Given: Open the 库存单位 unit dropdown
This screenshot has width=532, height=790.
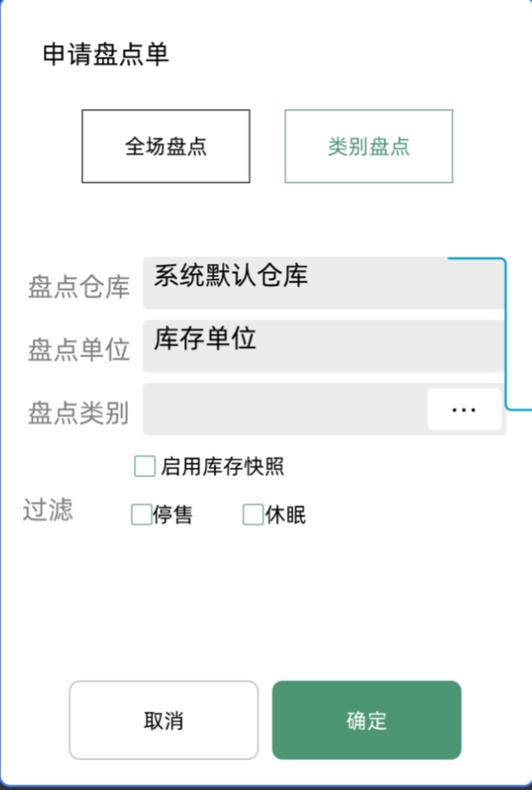Looking at the screenshot, I should [324, 345].
